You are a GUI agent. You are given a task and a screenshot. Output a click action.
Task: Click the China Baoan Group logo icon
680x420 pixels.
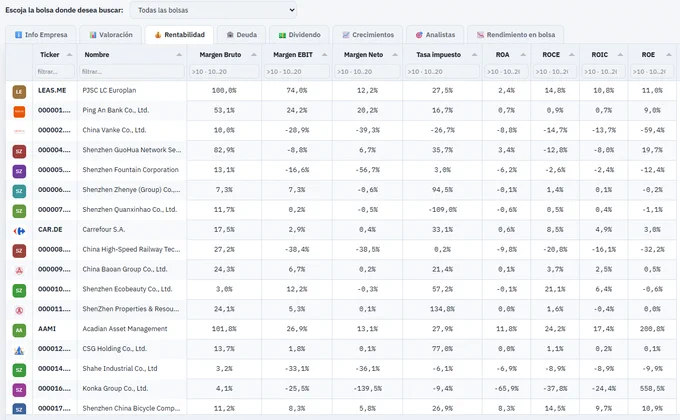click(19, 271)
